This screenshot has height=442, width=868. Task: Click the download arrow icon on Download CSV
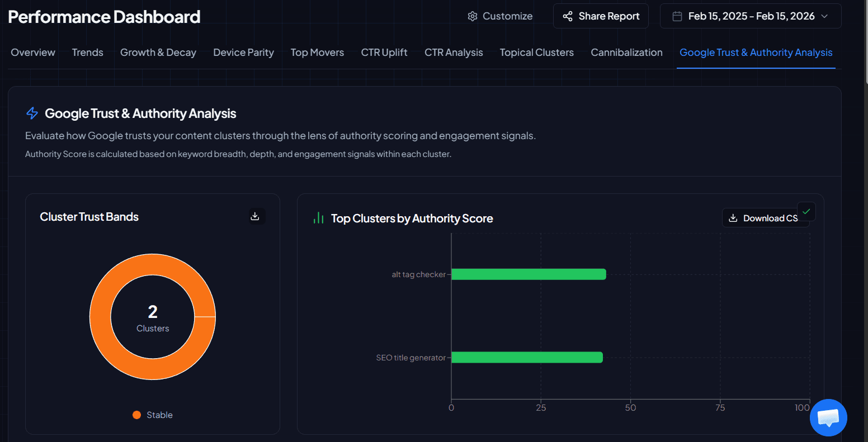pos(733,218)
